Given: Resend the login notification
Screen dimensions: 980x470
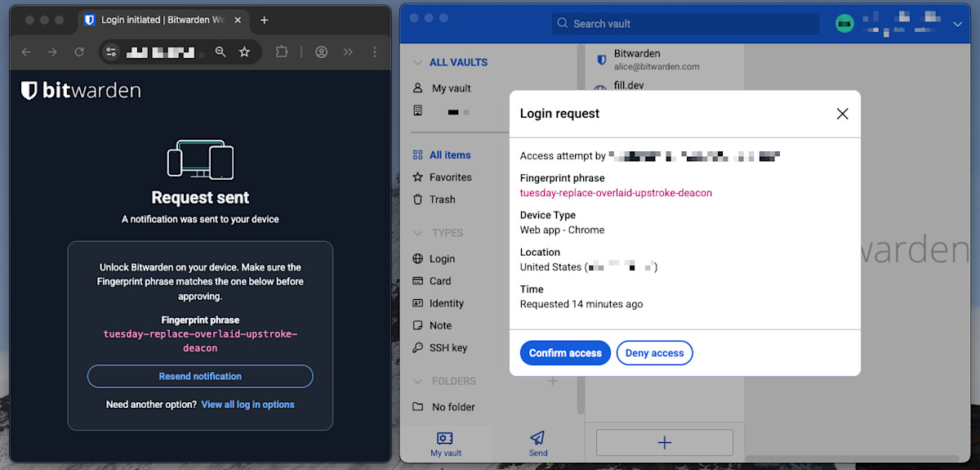Looking at the screenshot, I should (200, 376).
